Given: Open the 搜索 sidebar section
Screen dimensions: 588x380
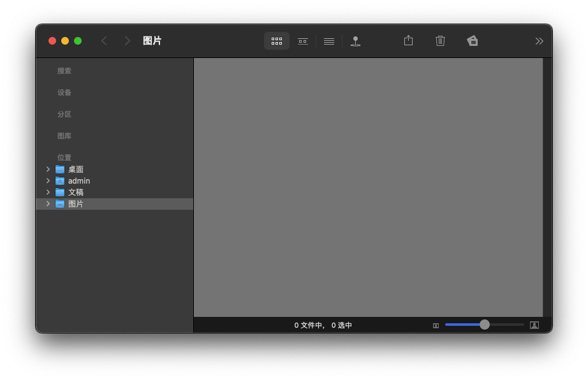Looking at the screenshot, I should coord(64,71).
